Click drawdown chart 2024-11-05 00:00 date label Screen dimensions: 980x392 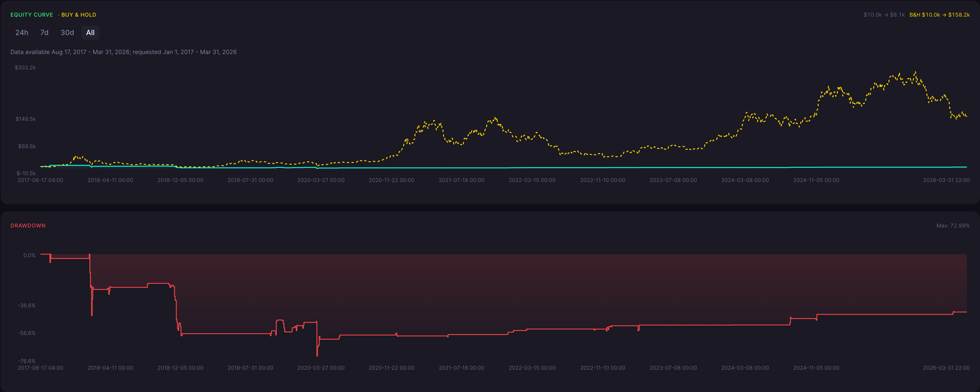coord(816,368)
